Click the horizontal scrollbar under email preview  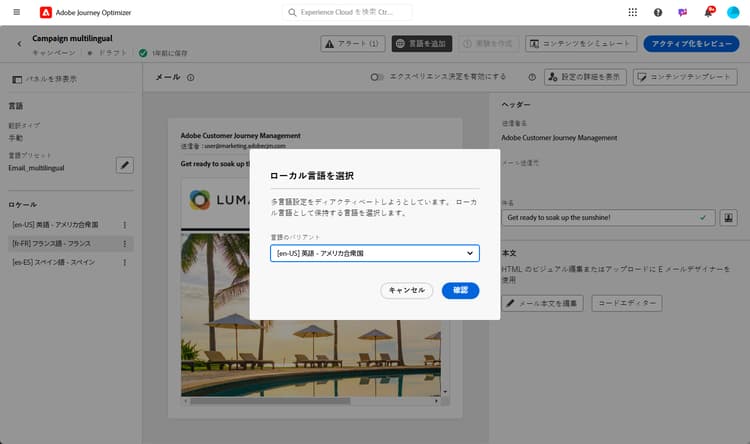tap(271, 401)
